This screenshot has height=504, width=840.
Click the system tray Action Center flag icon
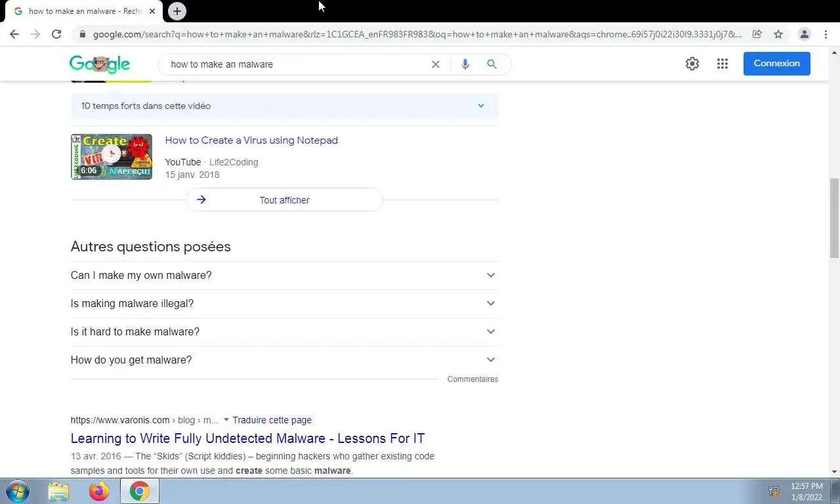pos(774,491)
